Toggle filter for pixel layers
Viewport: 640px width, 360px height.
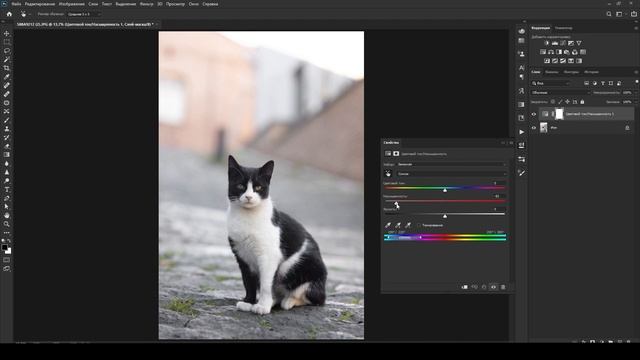tap(586, 83)
